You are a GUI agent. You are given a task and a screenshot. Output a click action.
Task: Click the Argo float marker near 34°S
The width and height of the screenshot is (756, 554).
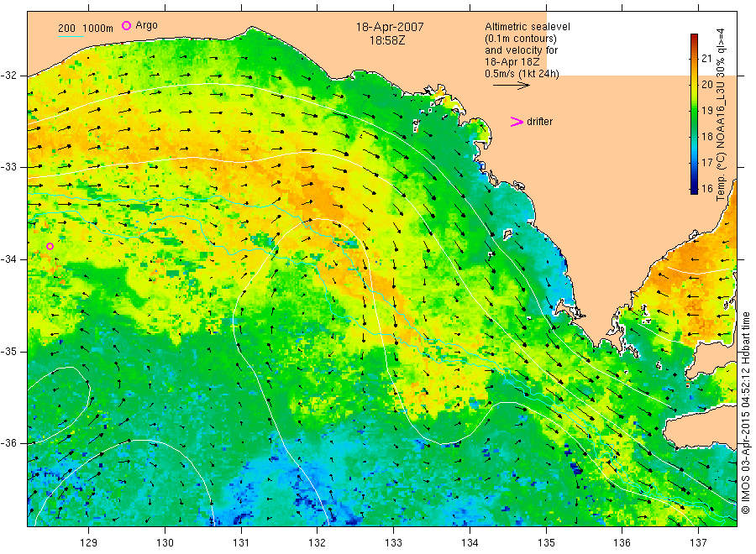click(x=50, y=246)
